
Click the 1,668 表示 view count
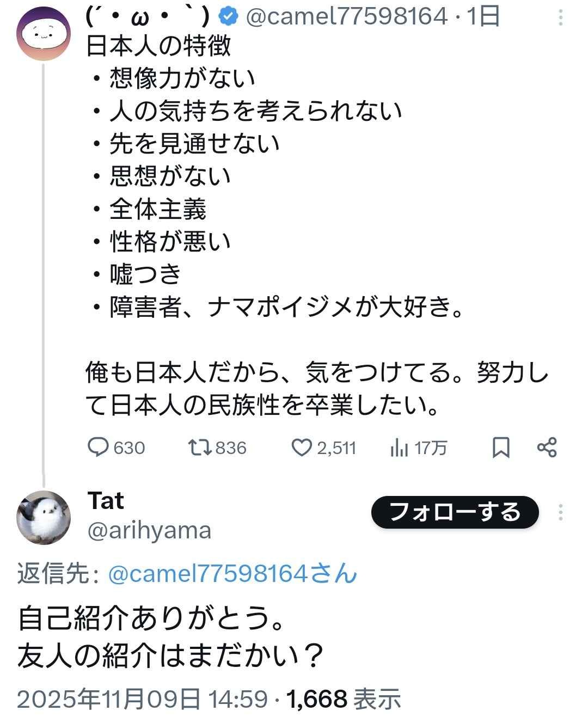tap(344, 698)
